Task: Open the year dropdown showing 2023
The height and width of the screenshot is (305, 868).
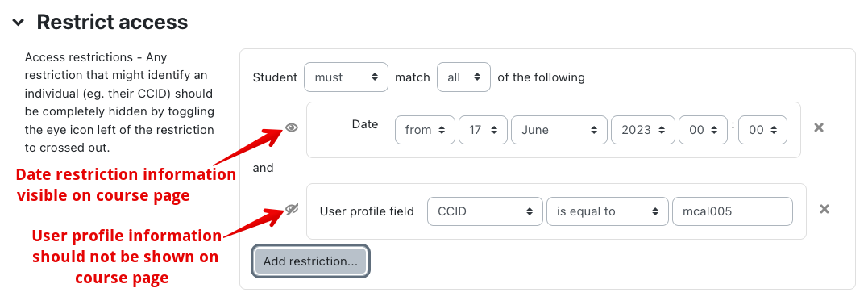Action: 642,131
